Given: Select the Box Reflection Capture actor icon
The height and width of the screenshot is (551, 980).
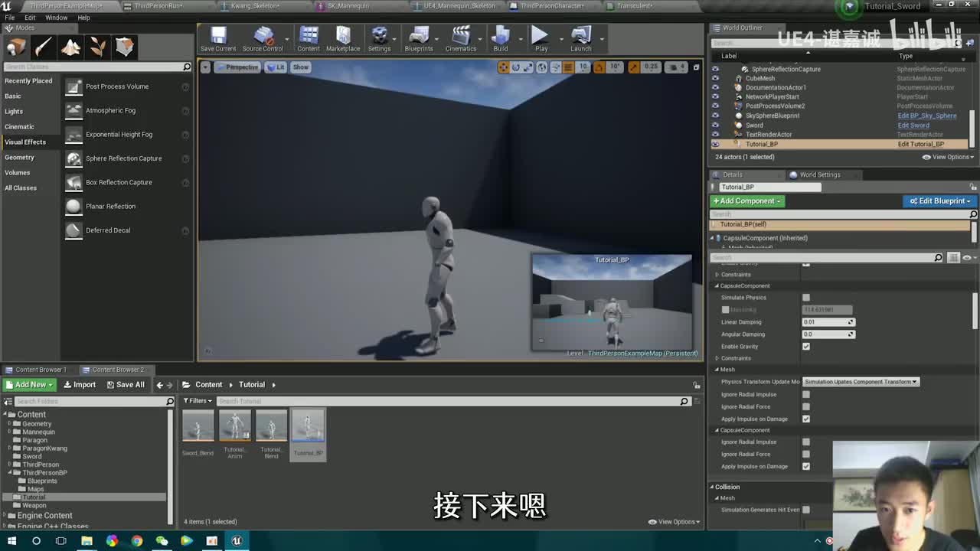Looking at the screenshot, I should [73, 182].
